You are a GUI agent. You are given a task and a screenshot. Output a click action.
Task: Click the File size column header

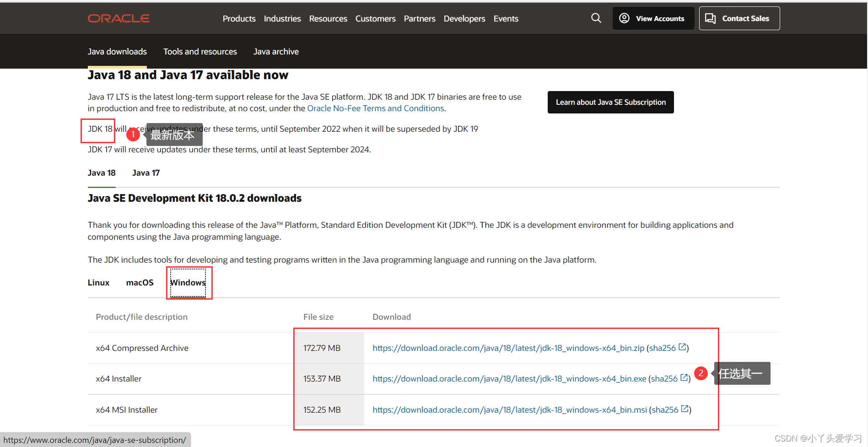point(318,317)
